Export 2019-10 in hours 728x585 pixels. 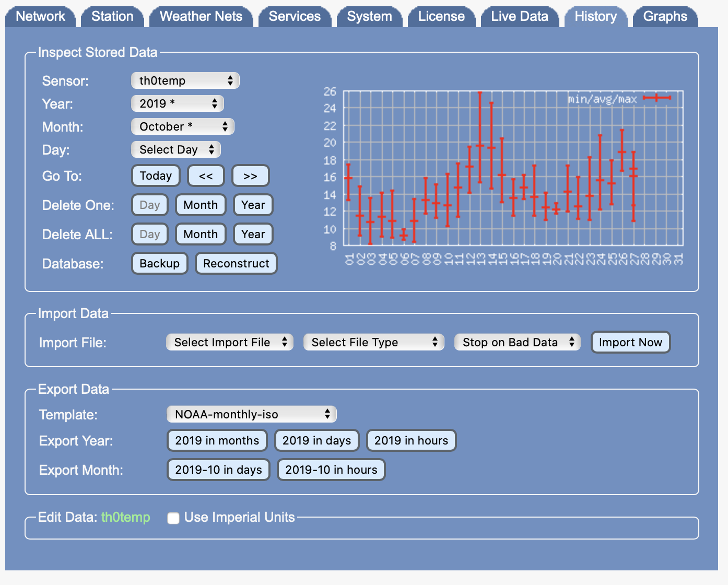331,470
